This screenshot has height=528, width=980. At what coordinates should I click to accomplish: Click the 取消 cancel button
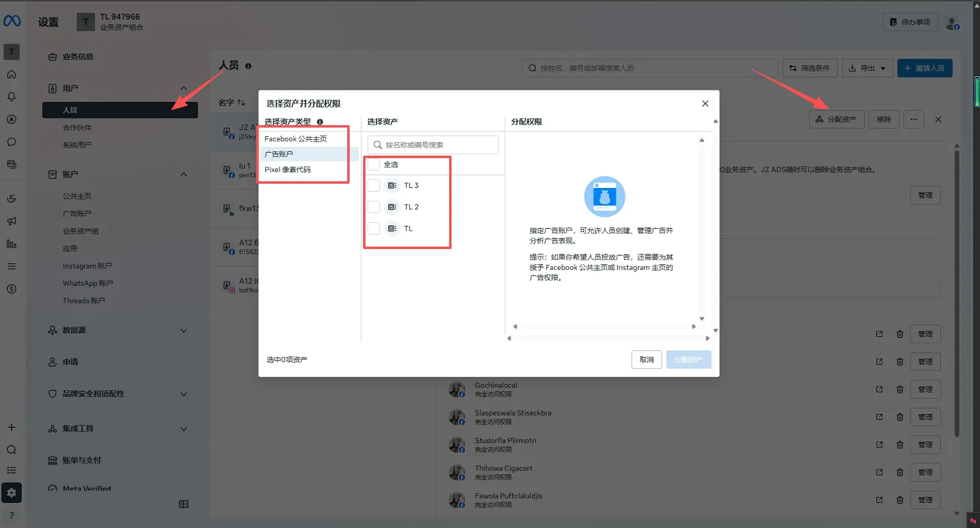[x=647, y=360]
